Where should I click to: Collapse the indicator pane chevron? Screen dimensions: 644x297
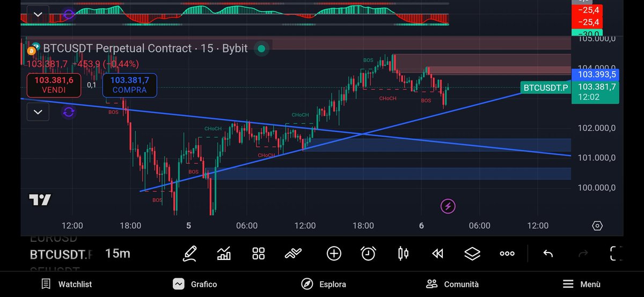[38, 14]
